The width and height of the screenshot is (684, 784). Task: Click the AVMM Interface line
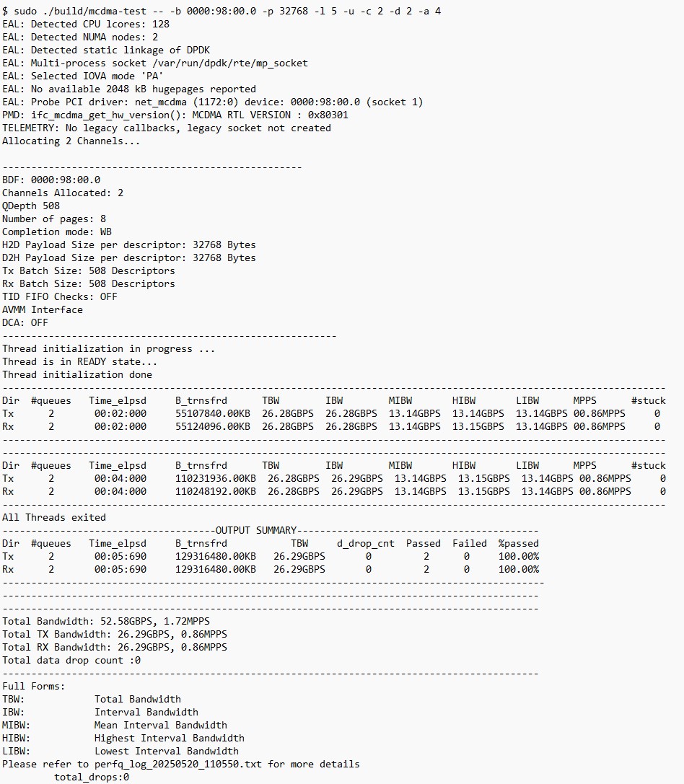[x=43, y=309]
